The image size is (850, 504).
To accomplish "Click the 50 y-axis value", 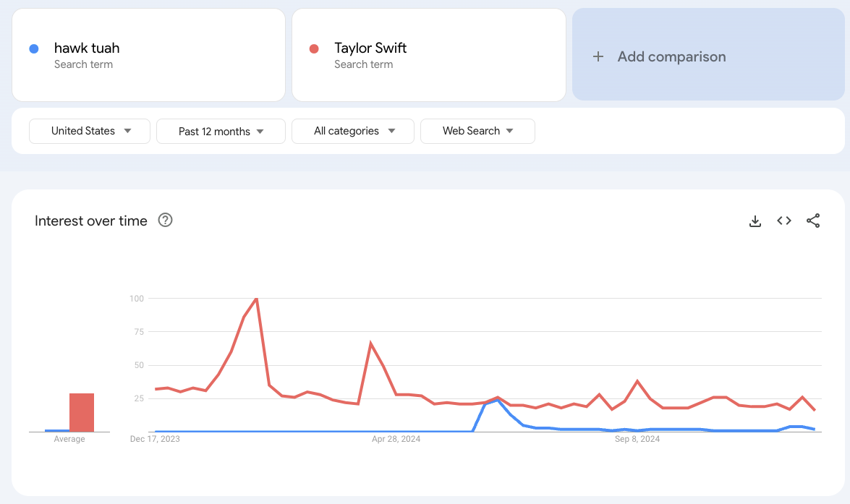I will 139,365.
